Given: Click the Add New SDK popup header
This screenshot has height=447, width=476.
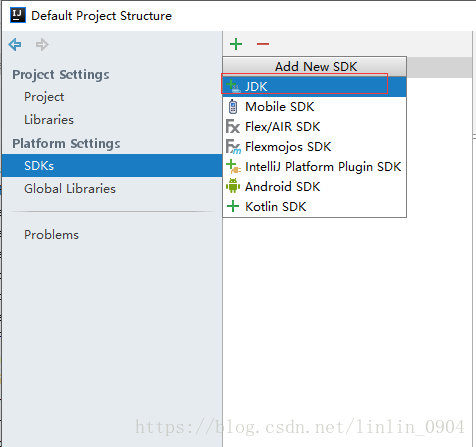Looking at the screenshot, I should (x=315, y=66).
